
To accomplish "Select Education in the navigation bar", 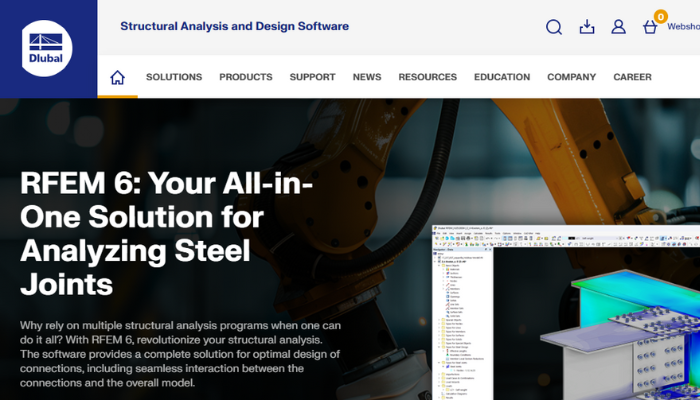I will (502, 77).
